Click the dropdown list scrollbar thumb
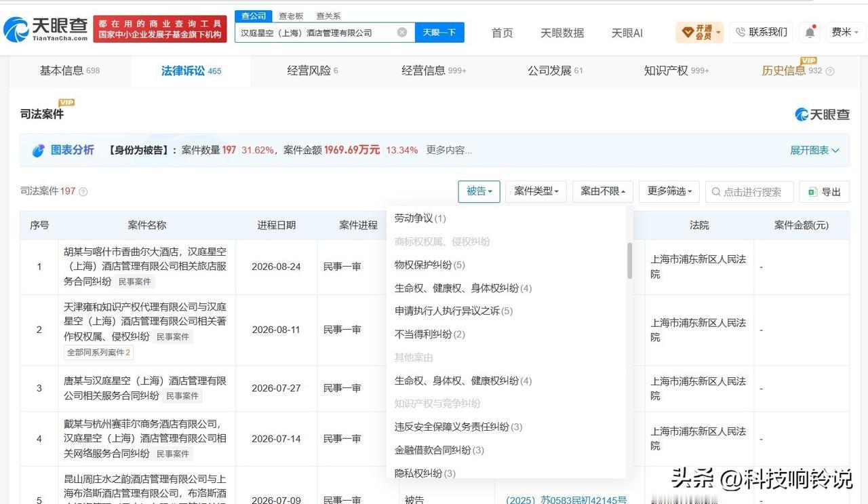 click(629, 260)
